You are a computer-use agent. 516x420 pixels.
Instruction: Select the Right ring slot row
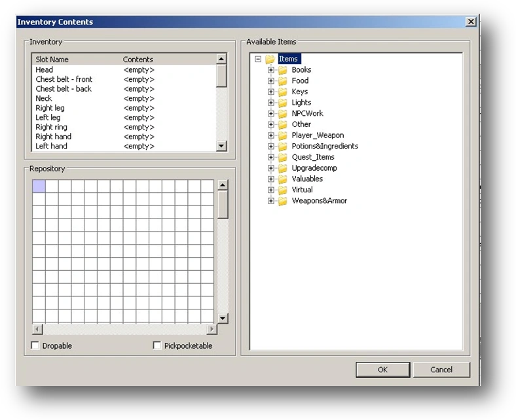(x=124, y=127)
